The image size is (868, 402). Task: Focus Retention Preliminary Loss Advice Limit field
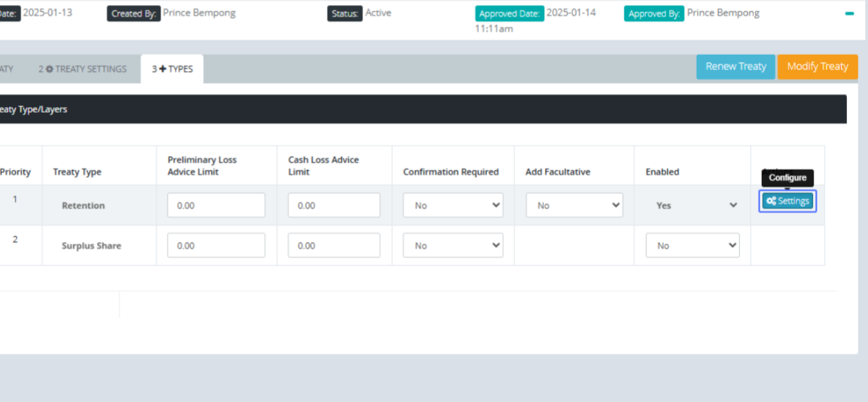point(216,205)
